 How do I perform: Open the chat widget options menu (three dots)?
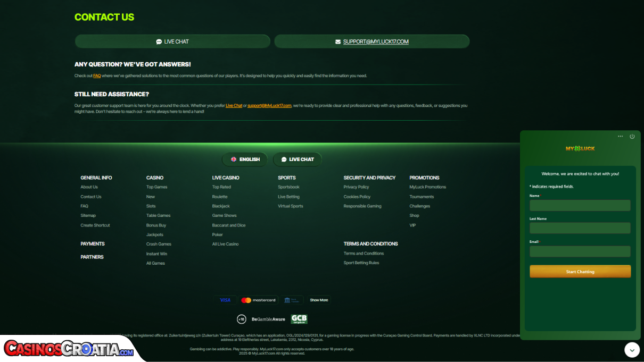(x=620, y=137)
